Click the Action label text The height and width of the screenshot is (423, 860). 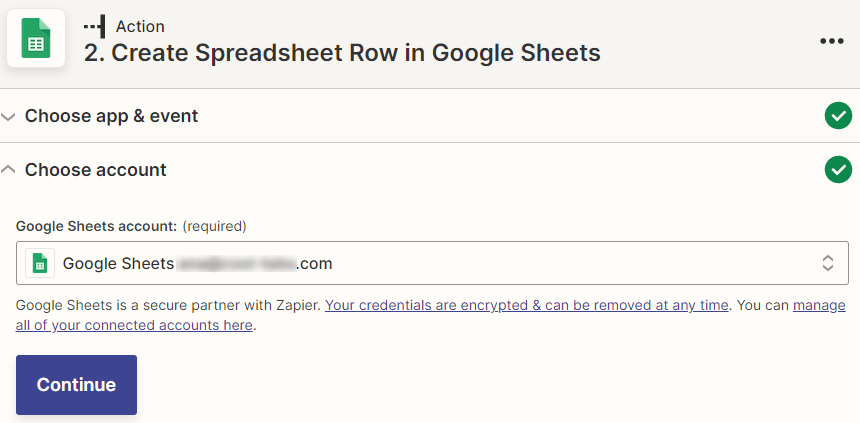coord(140,26)
